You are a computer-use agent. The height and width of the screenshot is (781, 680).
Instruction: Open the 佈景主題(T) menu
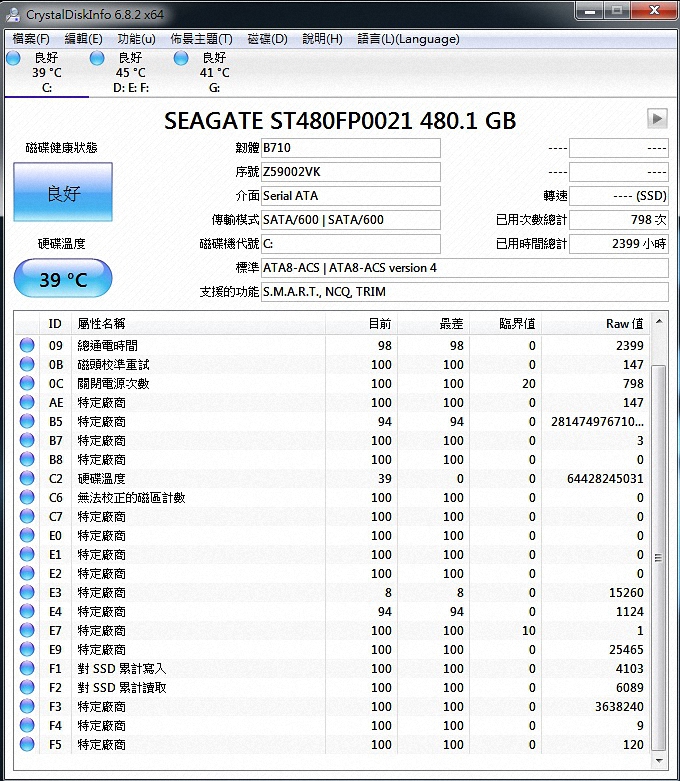pyautogui.click(x=201, y=39)
